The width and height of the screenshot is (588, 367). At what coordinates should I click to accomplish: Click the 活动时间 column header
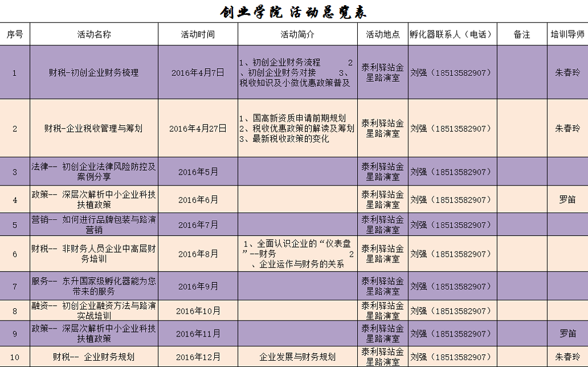(x=198, y=34)
